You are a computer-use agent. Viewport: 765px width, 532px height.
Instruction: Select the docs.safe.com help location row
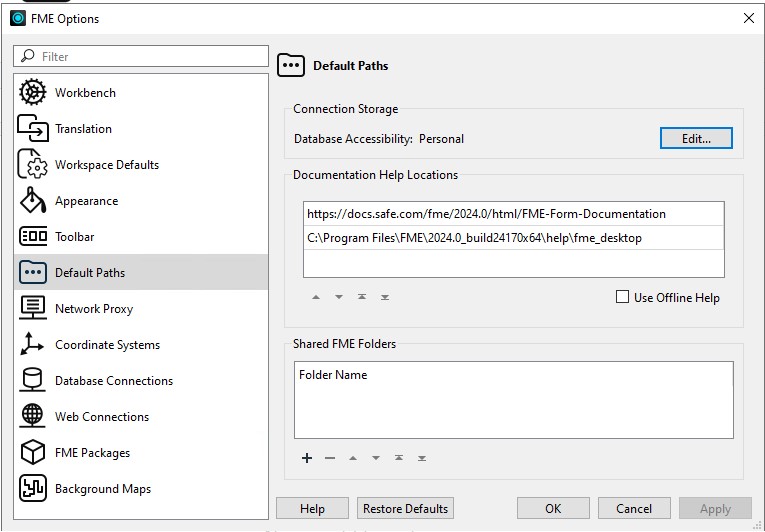tap(513, 214)
